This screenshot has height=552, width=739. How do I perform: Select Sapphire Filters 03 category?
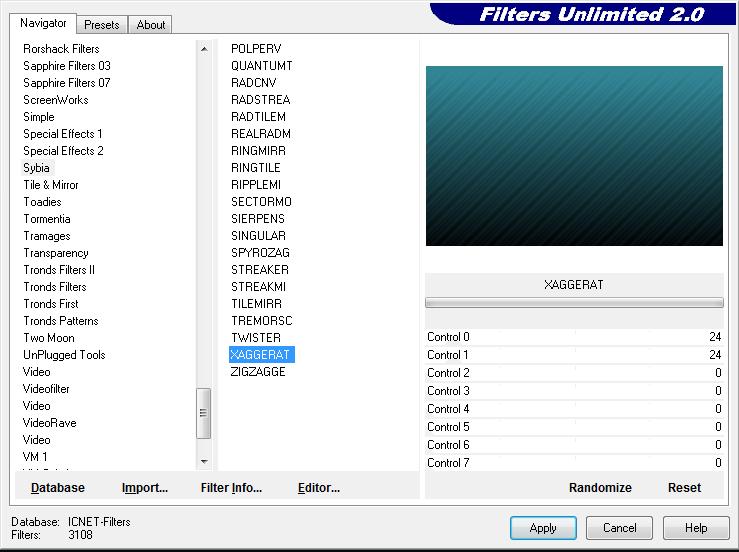click(67, 66)
